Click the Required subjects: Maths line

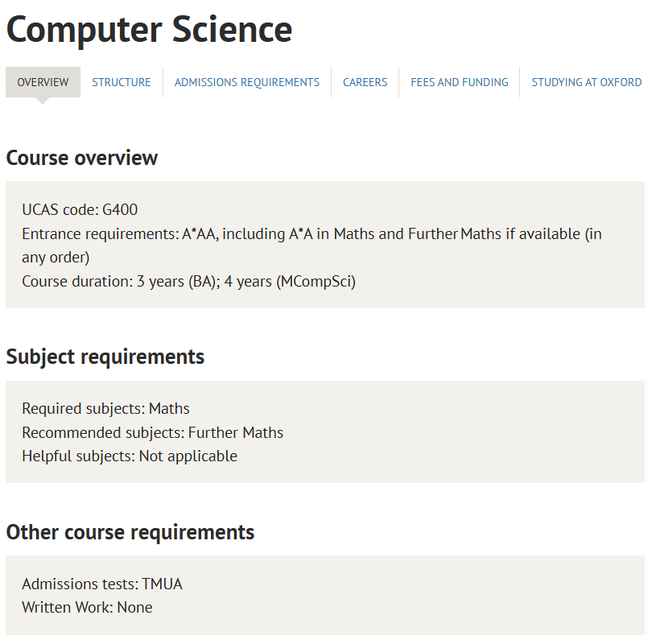tap(105, 409)
